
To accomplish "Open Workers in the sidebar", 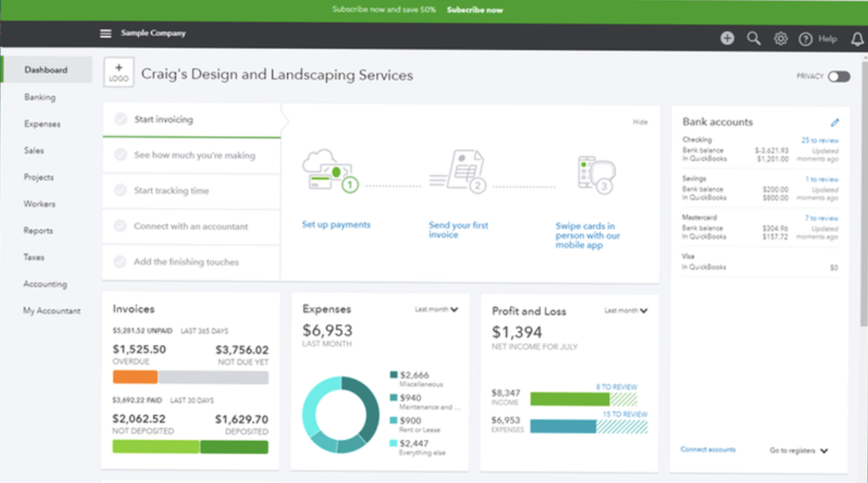I will [x=40, y=204].
